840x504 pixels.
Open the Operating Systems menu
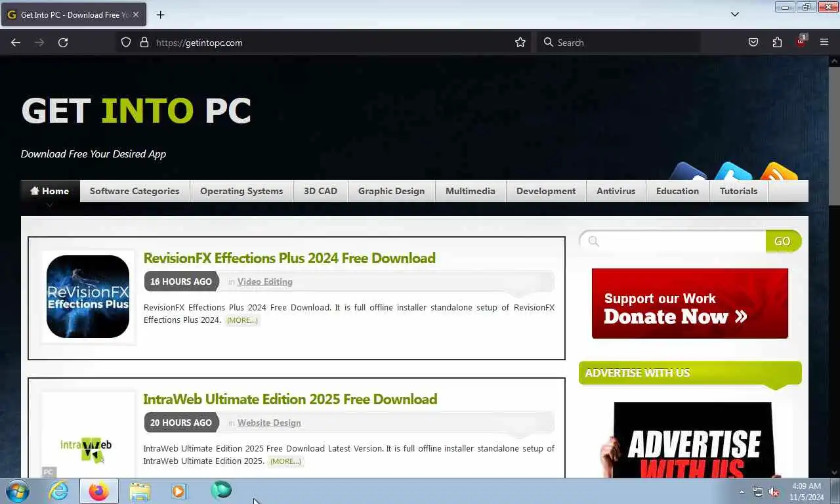[241, 191]
